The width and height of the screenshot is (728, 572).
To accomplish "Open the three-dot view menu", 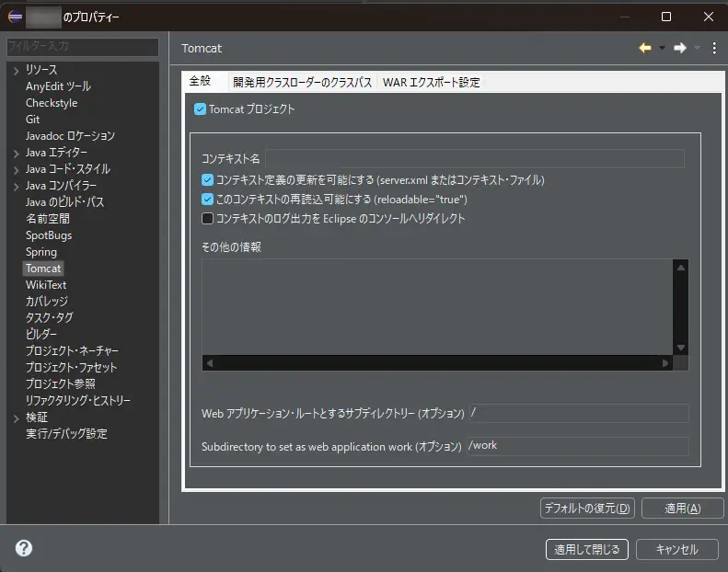I will [714, 48].
